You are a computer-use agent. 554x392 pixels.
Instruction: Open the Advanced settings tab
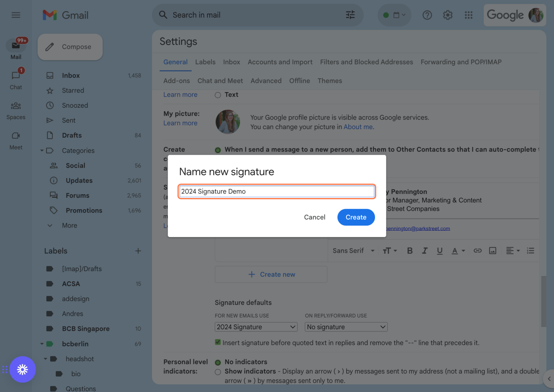(266, 81)
